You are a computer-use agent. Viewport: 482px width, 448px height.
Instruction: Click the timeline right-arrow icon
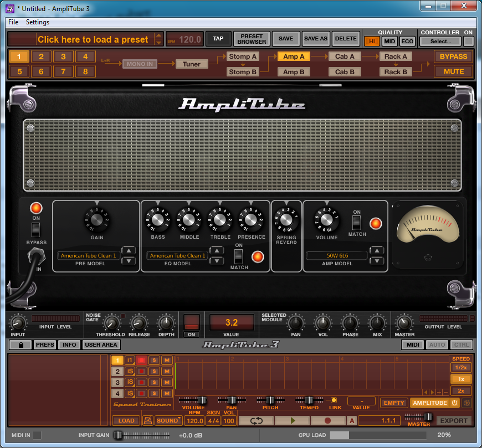(x=432, y=393)
